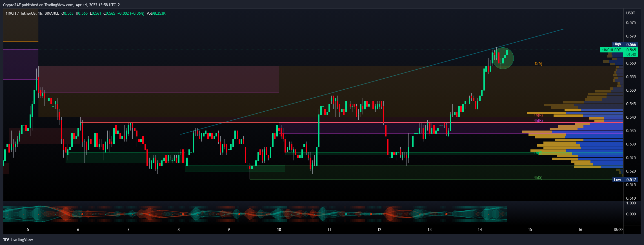Image resolution: width=644 pixels, height=245 pixels.
Task: Click the 1.000 oscillator scale label
Action: 631,203
